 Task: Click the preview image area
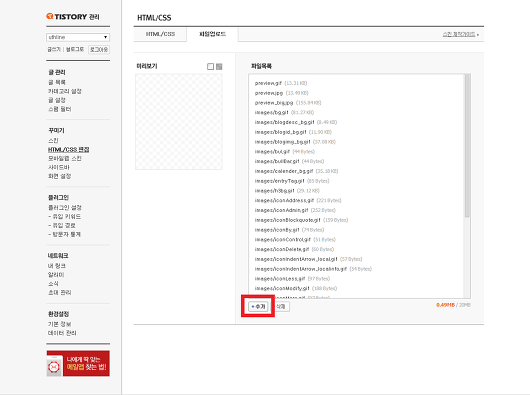click(179, 122)
